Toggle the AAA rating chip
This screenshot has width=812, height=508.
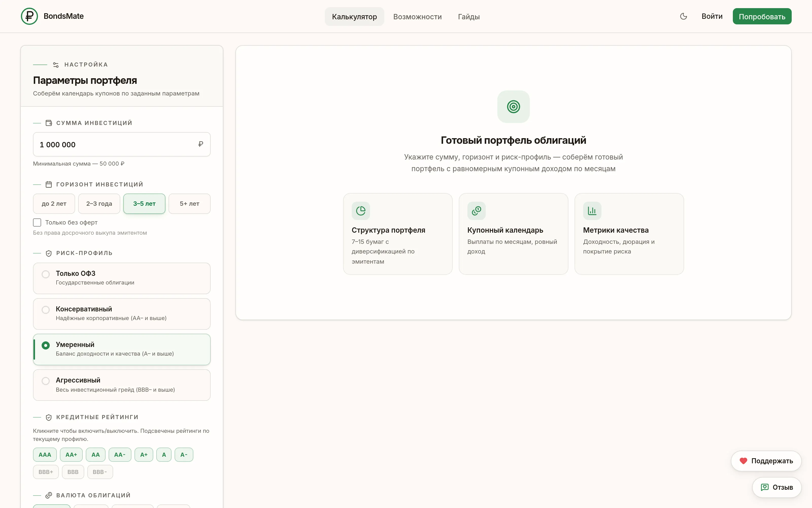click(45, 455)
